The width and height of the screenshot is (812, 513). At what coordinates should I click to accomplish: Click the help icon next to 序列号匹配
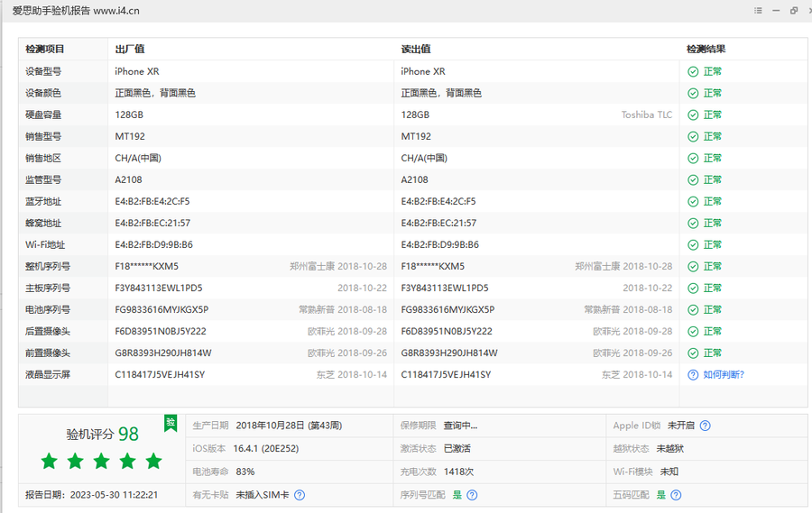pyautogui.click(x=472, y=495)
